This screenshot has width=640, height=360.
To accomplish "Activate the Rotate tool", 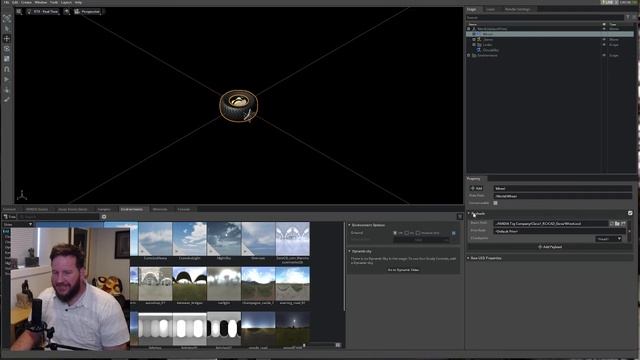I will 7,49.
